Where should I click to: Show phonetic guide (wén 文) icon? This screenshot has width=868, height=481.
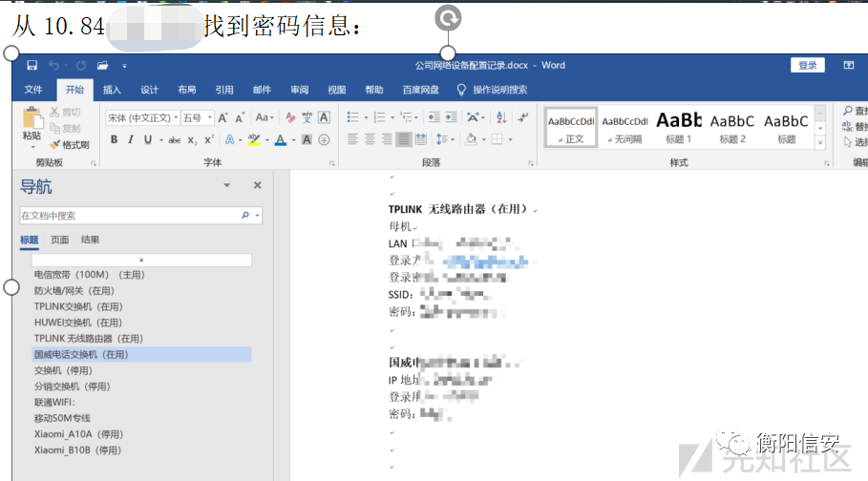(x=307, y=117)
